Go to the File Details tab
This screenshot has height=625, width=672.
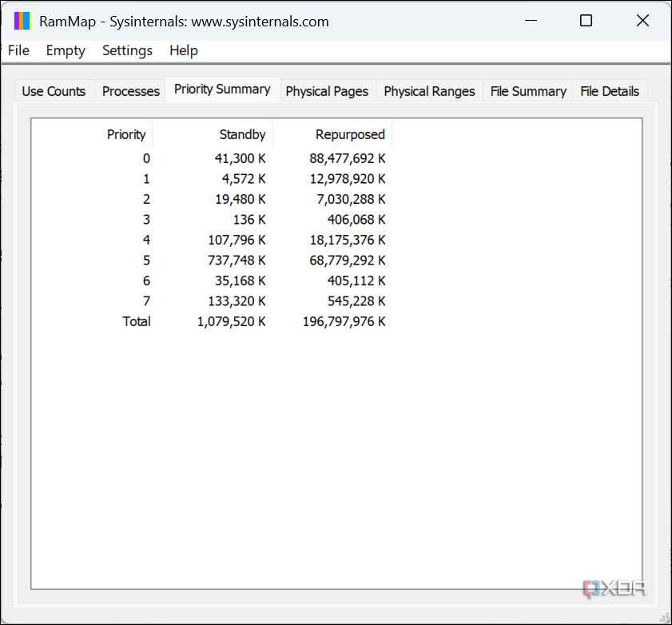tap(610, 91)
